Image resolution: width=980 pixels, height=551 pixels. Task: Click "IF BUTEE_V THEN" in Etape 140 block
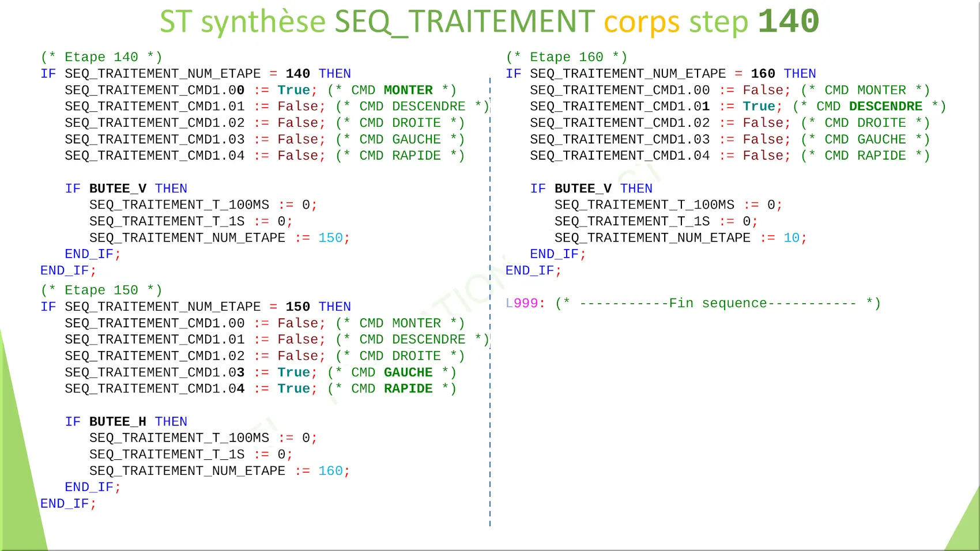(126, 188)
